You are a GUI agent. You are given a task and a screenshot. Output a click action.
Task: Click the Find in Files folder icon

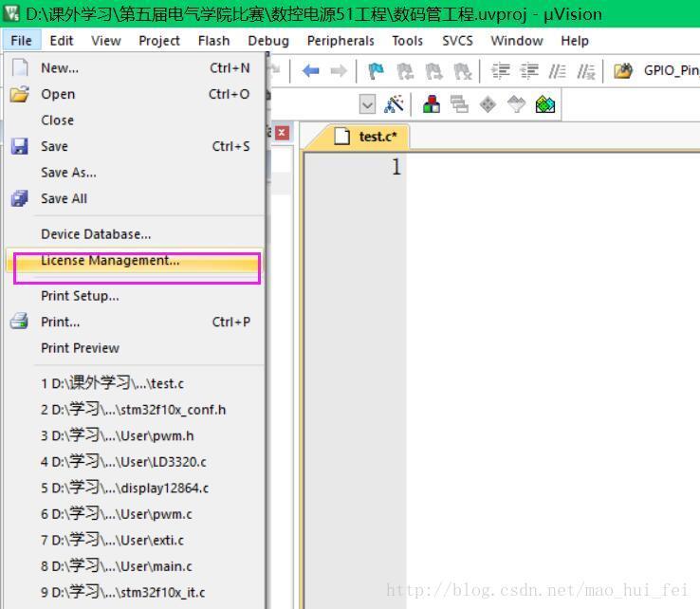pos(623,70)
